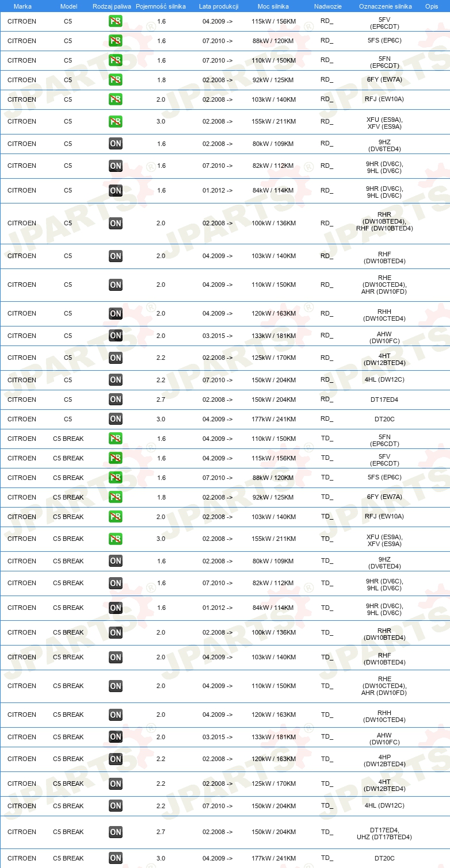Click diesel ON icon in C5 BREAK 177kW / 241KM row
Image resolution: width=450 pixels, height=868 pixels.
(115, 858)
